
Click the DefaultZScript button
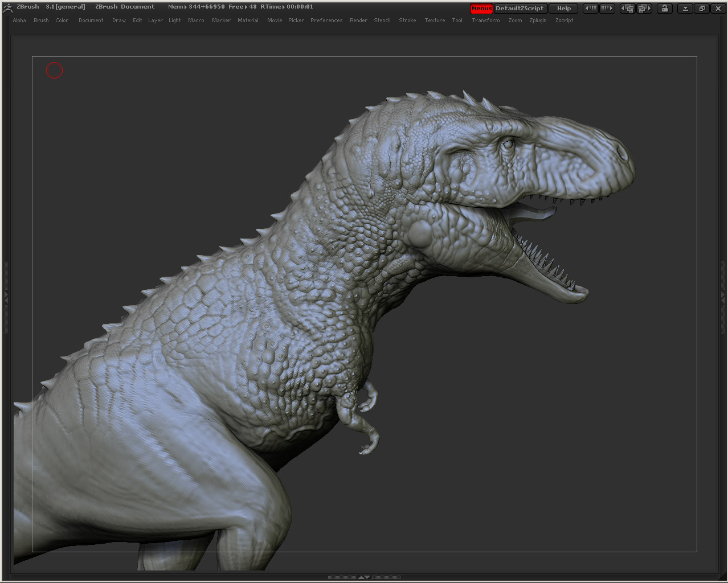coord(520,9)
